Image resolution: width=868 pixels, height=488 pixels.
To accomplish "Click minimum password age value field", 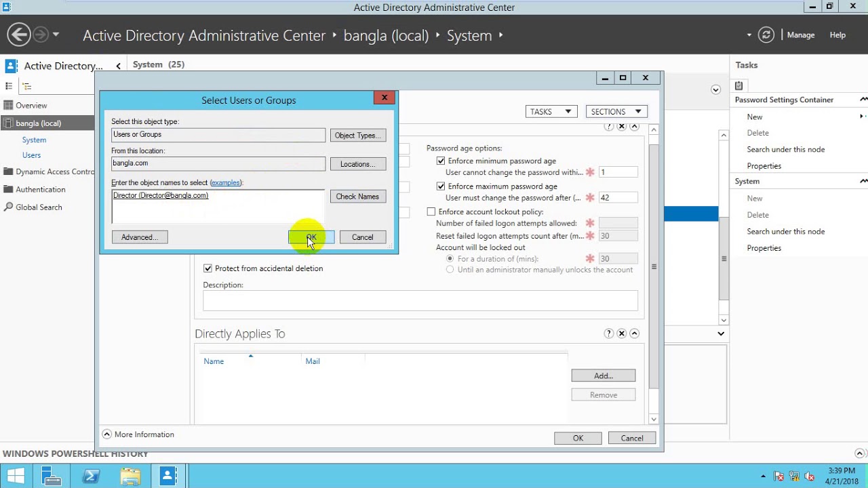I will click(618, 172).
